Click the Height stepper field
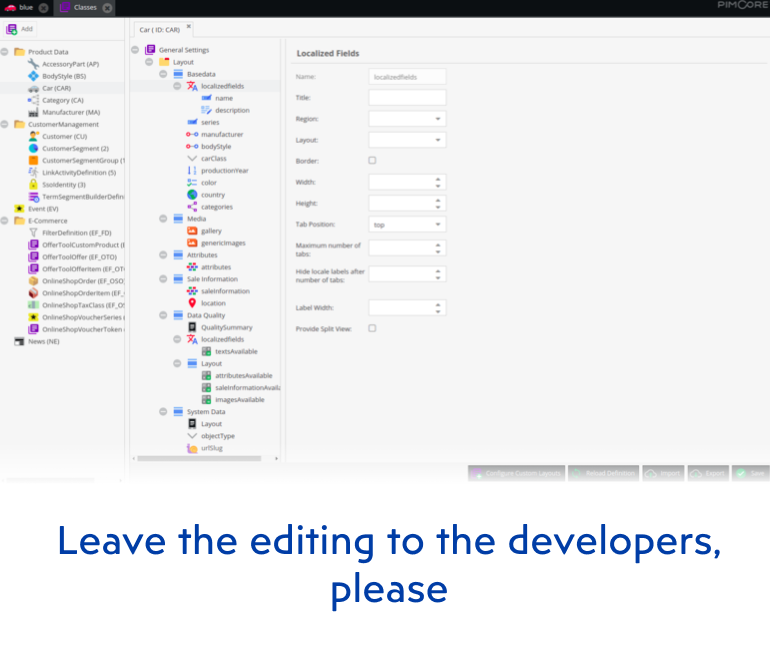The height and width of the screenshot is (649, 770). coord(407,203)
